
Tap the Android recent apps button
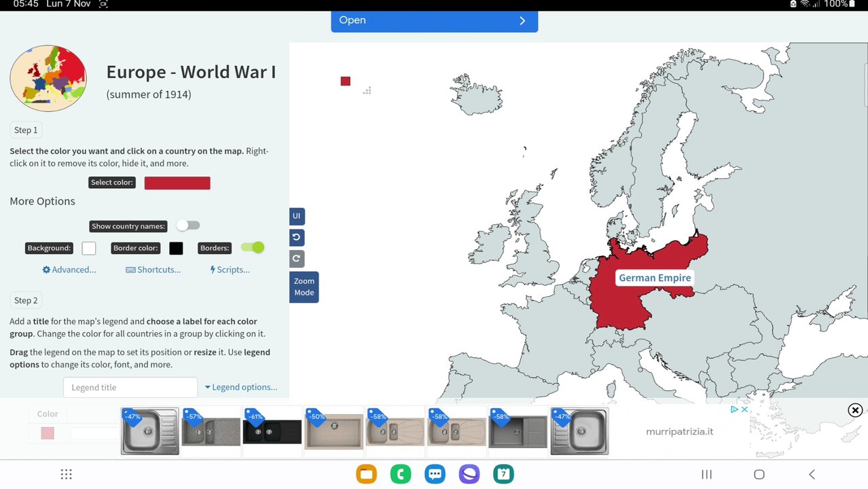point(706,474)
